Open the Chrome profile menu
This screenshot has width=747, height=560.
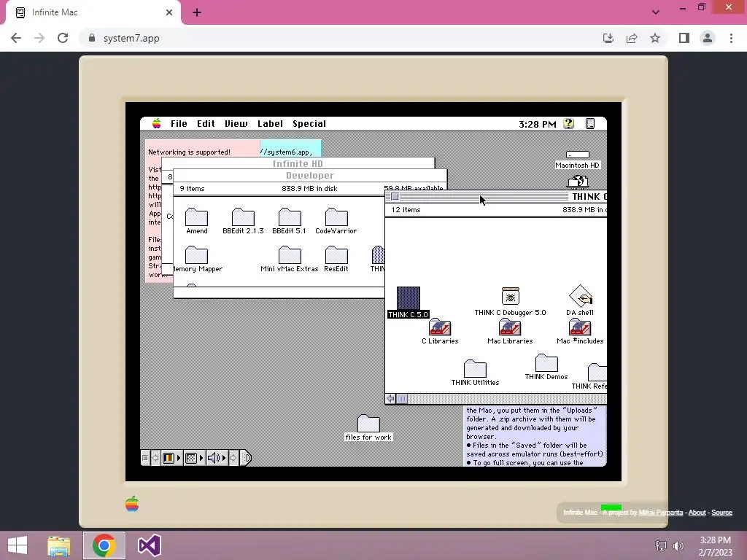[x=708, y=38]
